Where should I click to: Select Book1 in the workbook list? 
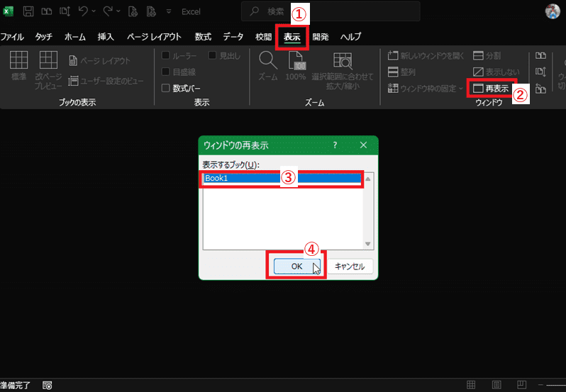(282, 179)
